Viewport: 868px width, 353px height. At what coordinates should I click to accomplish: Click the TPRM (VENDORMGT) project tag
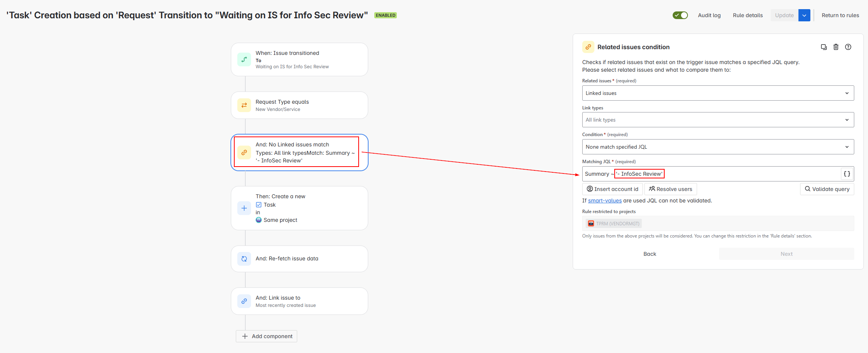(614, 223)
